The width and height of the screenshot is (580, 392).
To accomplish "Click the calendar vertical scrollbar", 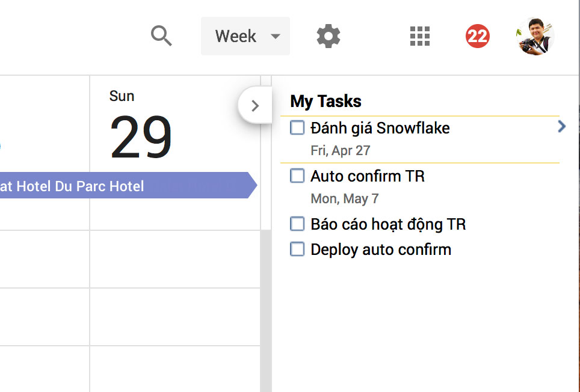I will pyautogui.click(x=265, y=310).
